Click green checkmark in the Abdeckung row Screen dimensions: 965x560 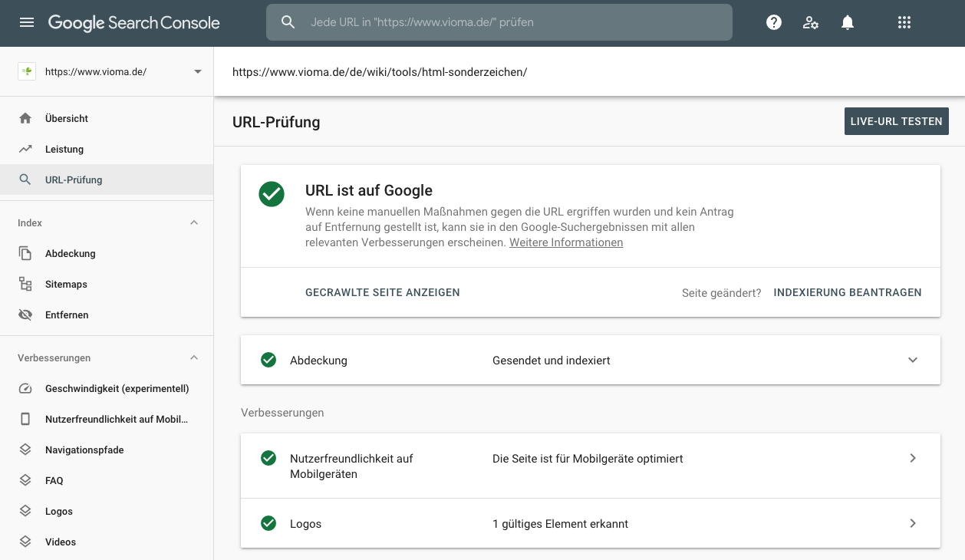tap(268, 360)
